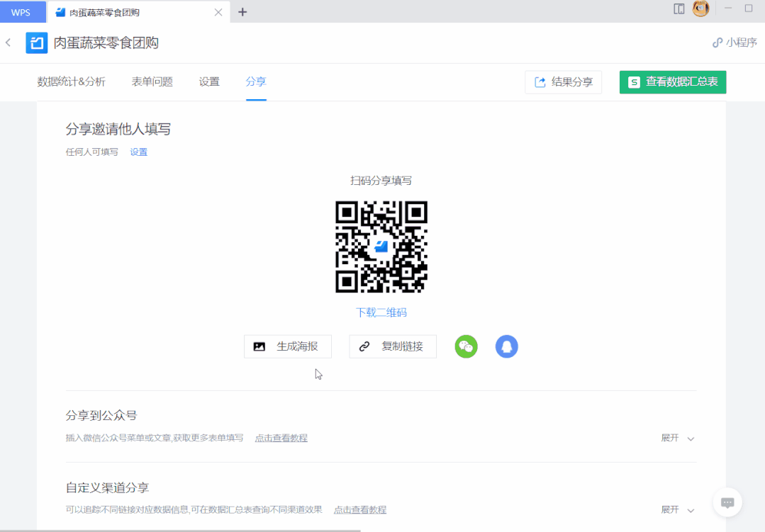The width and height of the screenshot is (765, 532).
Task: Click the back arrow next to form title
Action: [x=8, y=43]
